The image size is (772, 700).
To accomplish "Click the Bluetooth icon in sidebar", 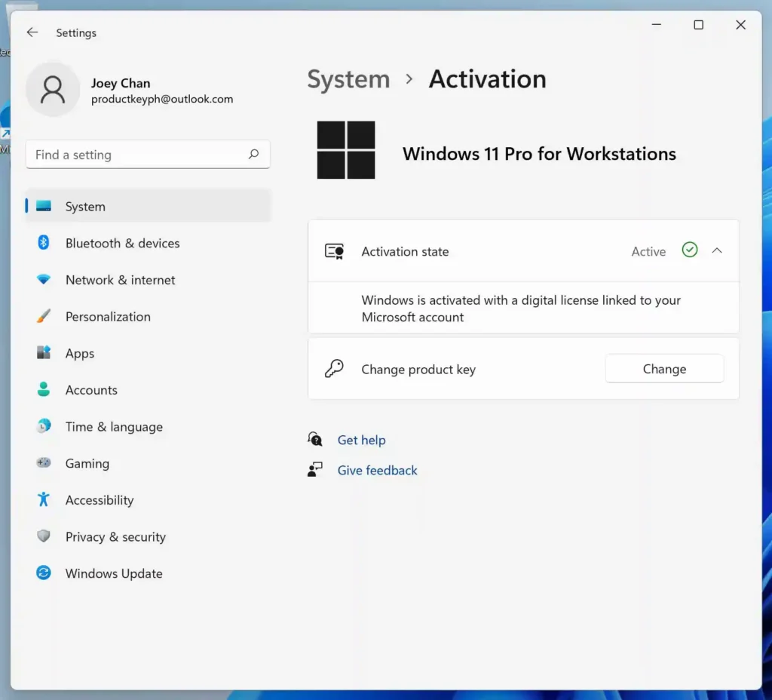I will 43,242.
